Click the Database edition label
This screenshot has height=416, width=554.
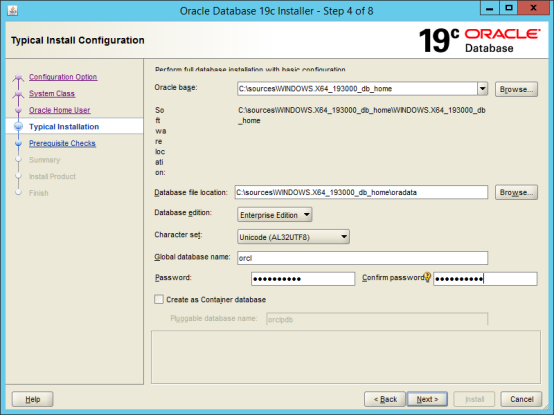(183, 213)
